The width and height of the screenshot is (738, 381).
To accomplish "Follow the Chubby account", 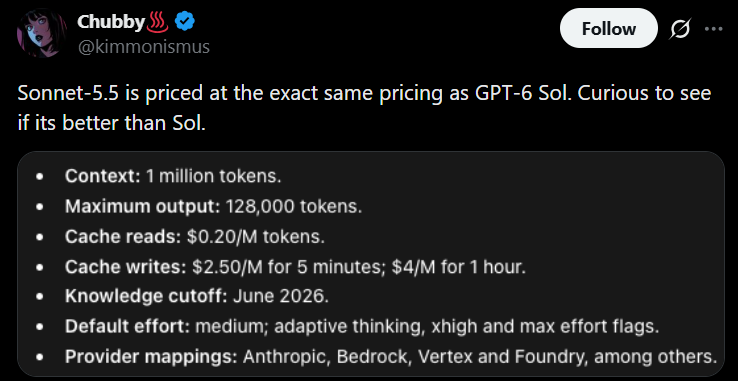I will (609, 28).
